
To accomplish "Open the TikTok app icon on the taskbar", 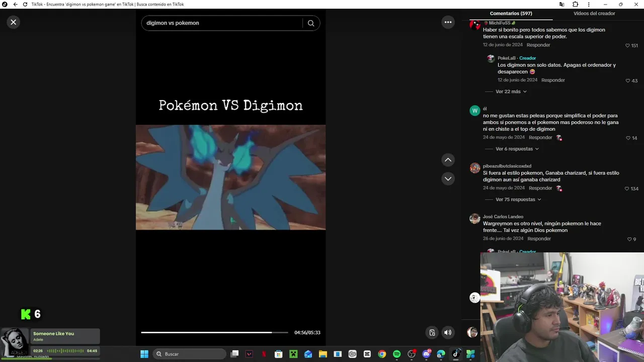I will point(456,354).
